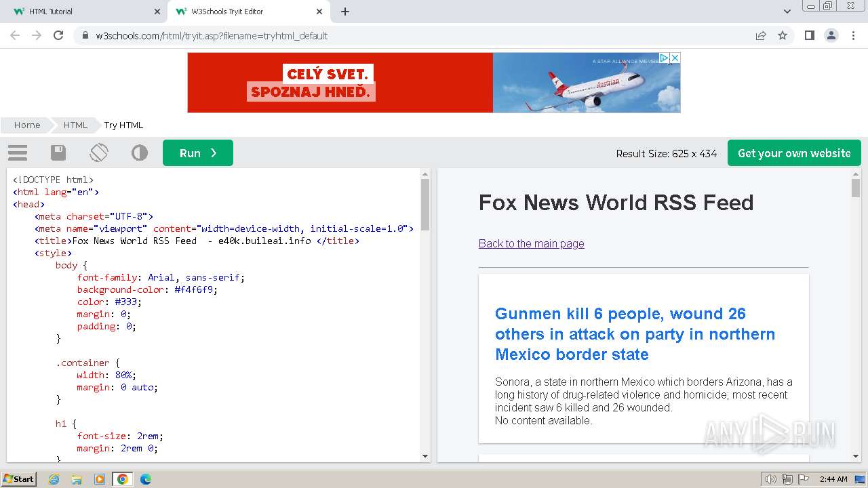
Task: Open the network icon in the system tray
Action: [787, 479]
